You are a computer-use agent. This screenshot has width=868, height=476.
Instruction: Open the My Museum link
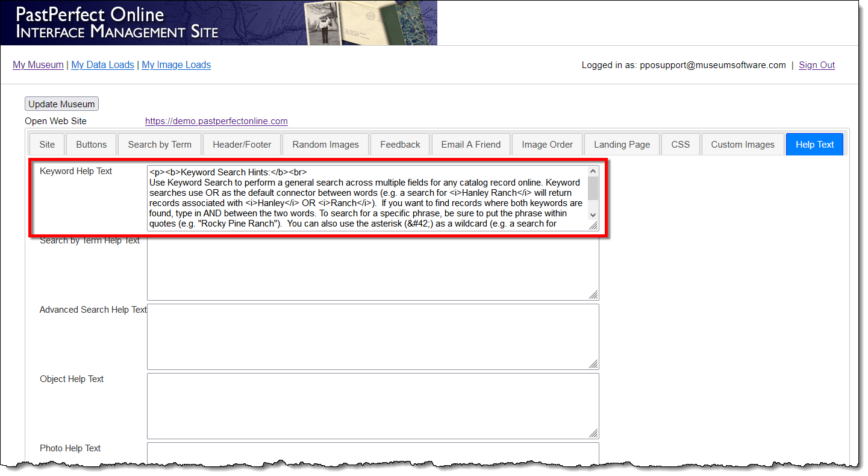click(38, 65)
